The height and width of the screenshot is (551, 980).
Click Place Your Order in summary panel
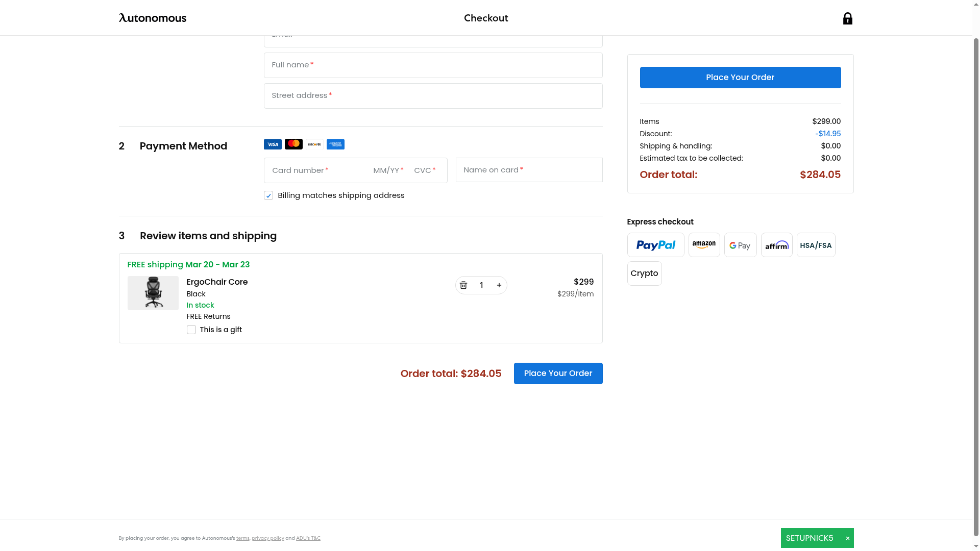(x=740, y=78)
